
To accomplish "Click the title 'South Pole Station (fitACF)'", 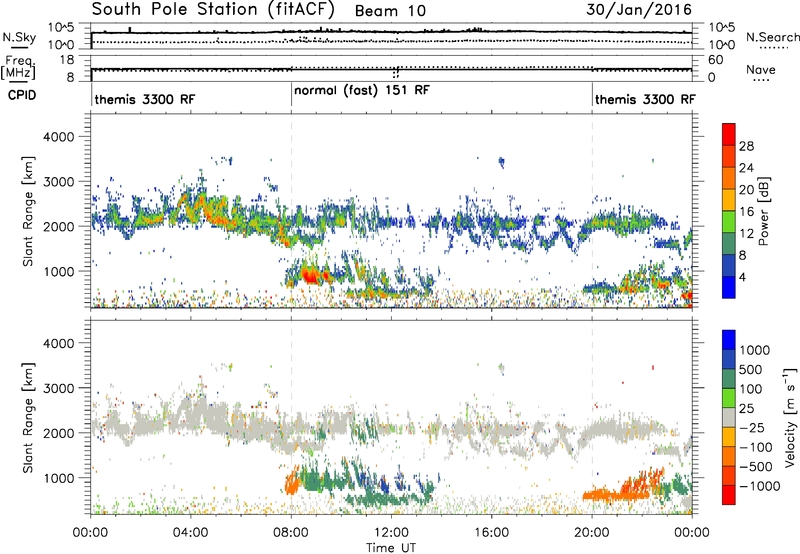I will pyautogui.click(x=213, y=10).
